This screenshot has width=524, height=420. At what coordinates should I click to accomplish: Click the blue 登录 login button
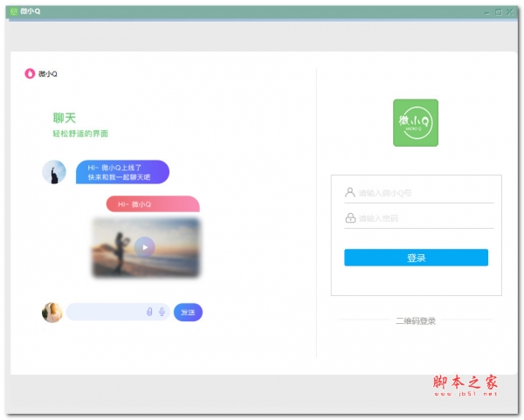click(416, 258)
